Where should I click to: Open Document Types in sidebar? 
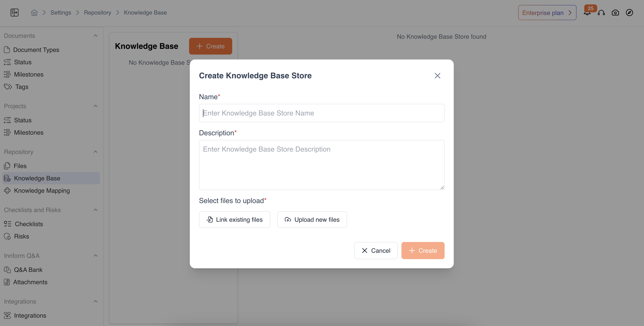(x=36, y=50)
